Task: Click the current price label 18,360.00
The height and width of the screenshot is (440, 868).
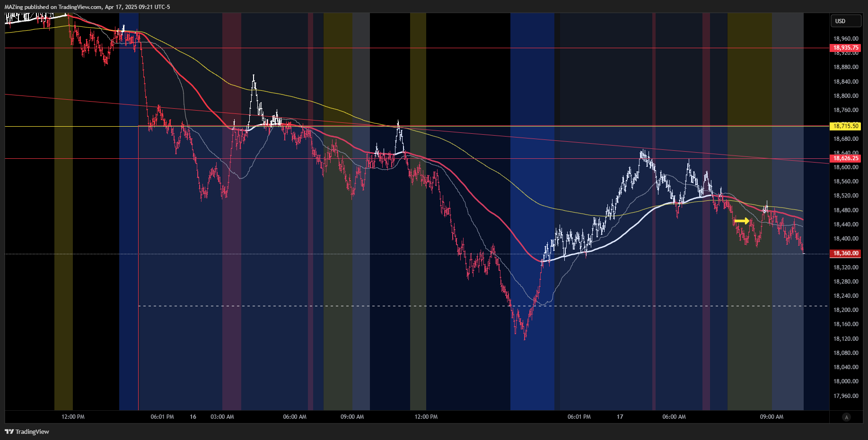Action: click(846, 253)
